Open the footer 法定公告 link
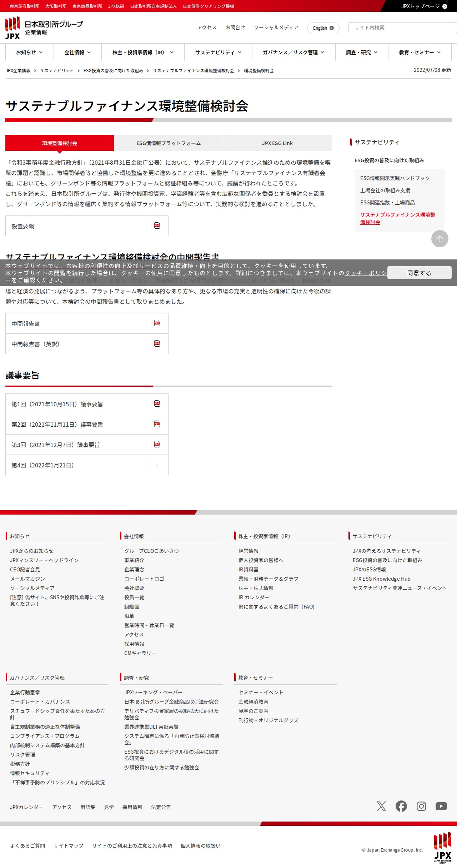 click(161, 807)
